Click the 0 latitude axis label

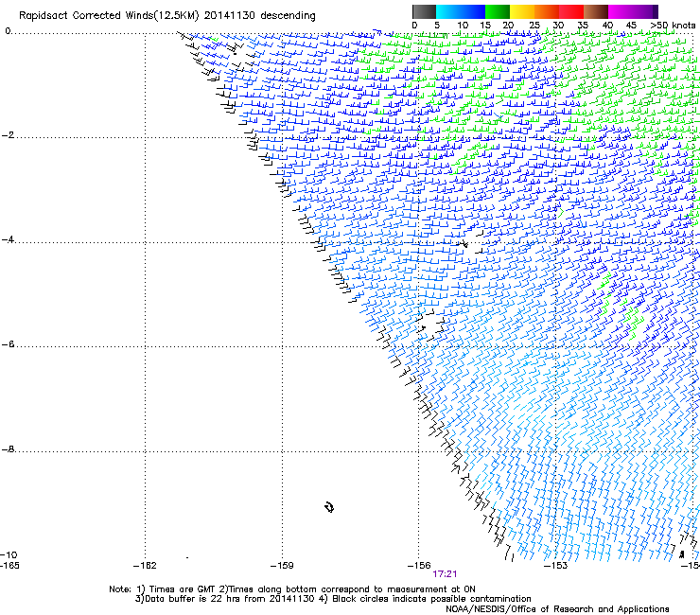8,31
